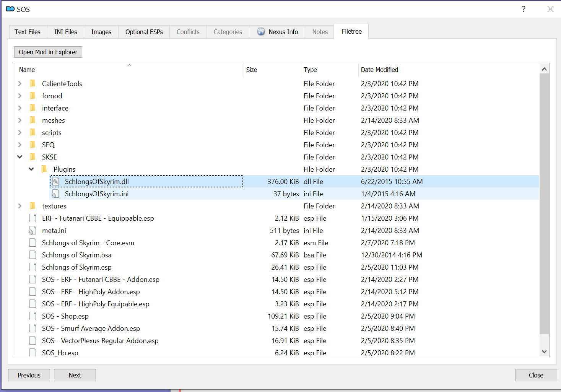Open the Nexus Info tab
This screenshot has height=392, width=561.
point(277,32)
